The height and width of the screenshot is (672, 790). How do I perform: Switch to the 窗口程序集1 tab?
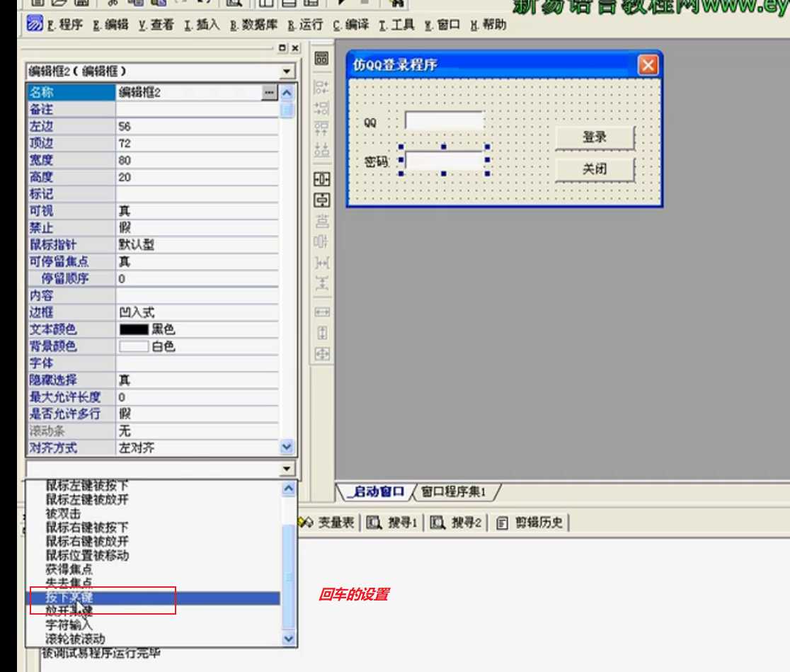454,491
